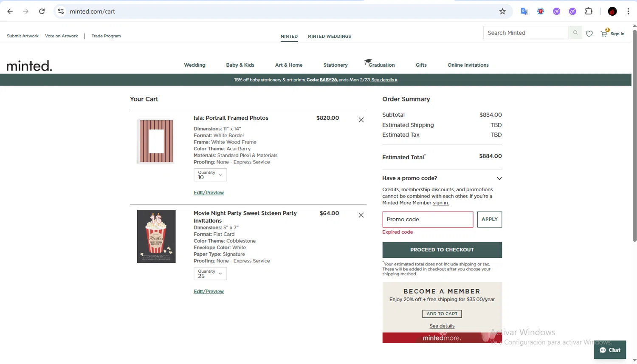Click Edit/Preview for Movie Night invitations
Image resolution: width=637 pixels, height=364 pixels.
pos(209,291)
